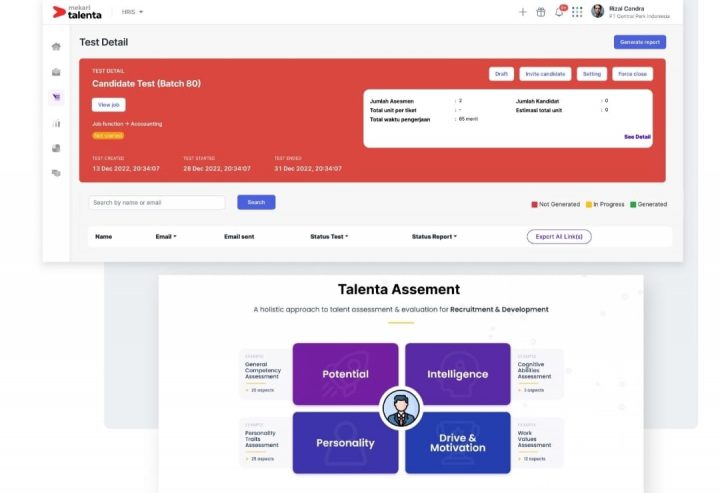Click Rizal Candra's profile avatar
The width and height of the screenshot is (720, 493).
(597, 11)
